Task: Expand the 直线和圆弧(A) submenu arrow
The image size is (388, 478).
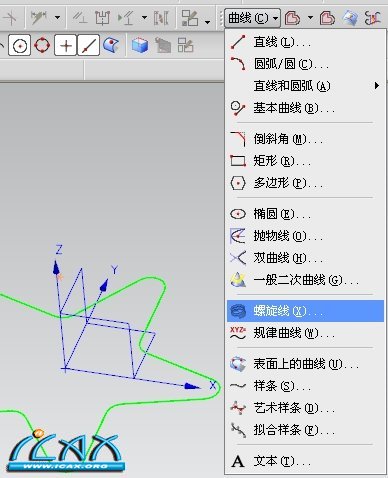Action: [377, 86]
